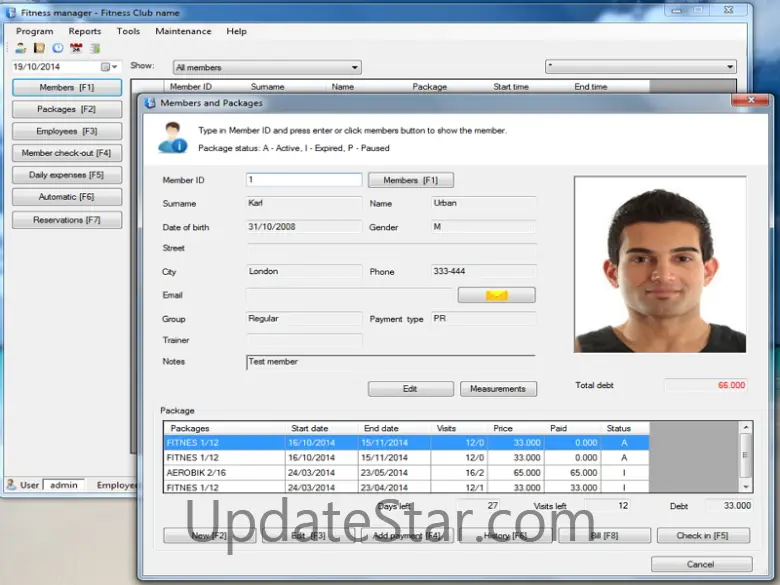The height and width of the screenshot is (585, 780).
Task: Click the admin user field in status bar
Action: (64, 485)
